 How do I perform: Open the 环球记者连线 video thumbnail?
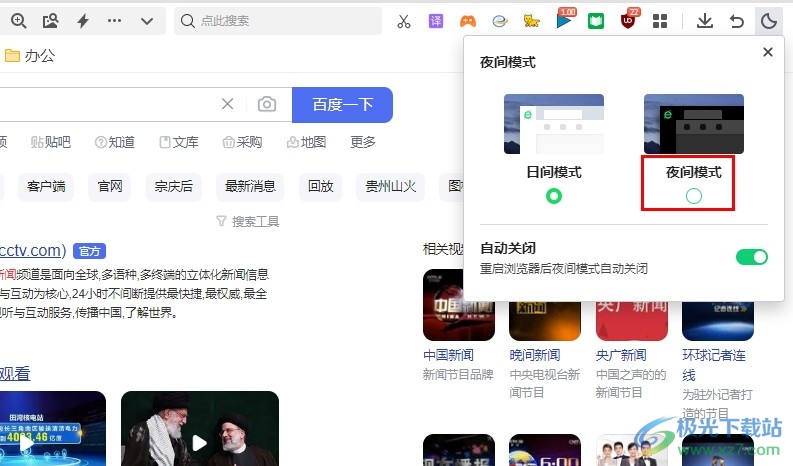(718, 321)
